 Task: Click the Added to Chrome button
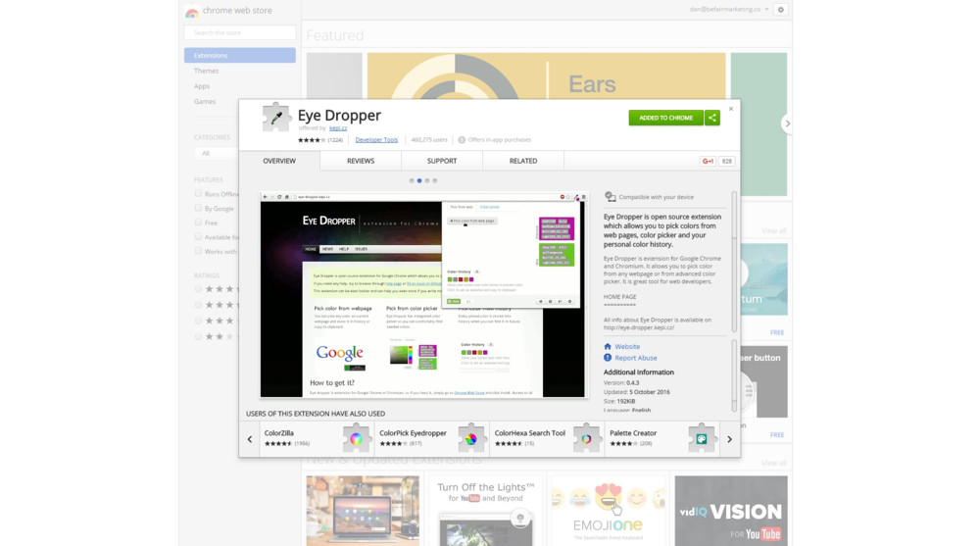pos(666,118)
